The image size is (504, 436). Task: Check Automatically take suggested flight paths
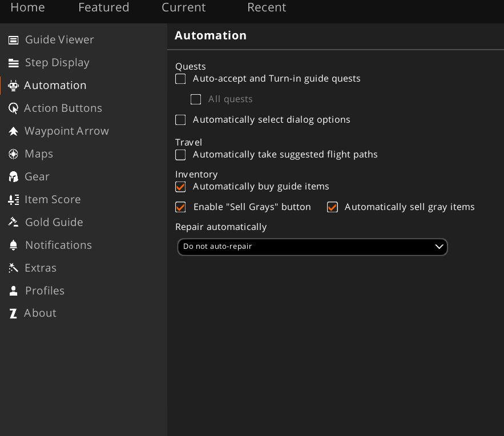click(180, 155)
